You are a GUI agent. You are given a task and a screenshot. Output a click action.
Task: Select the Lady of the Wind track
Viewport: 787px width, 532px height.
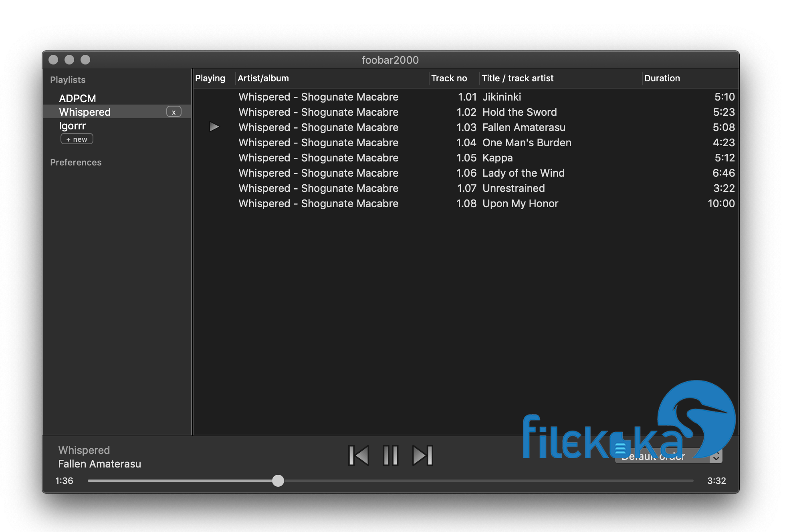coord(466,173)
